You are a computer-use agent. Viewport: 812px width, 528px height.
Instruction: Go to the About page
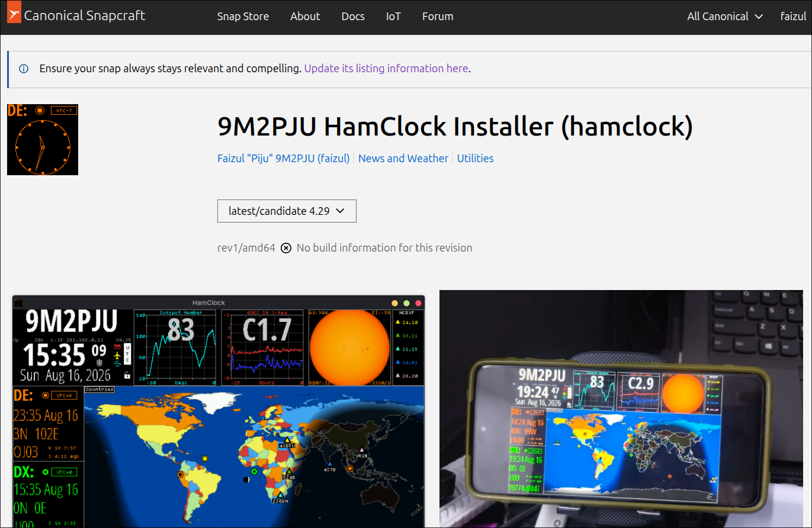(x=305, y=17)
